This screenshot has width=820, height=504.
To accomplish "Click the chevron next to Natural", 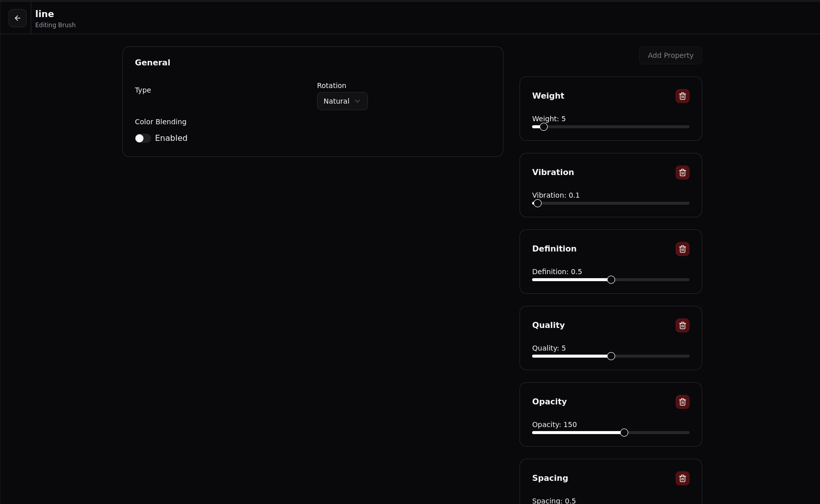I will coord(357,101).
